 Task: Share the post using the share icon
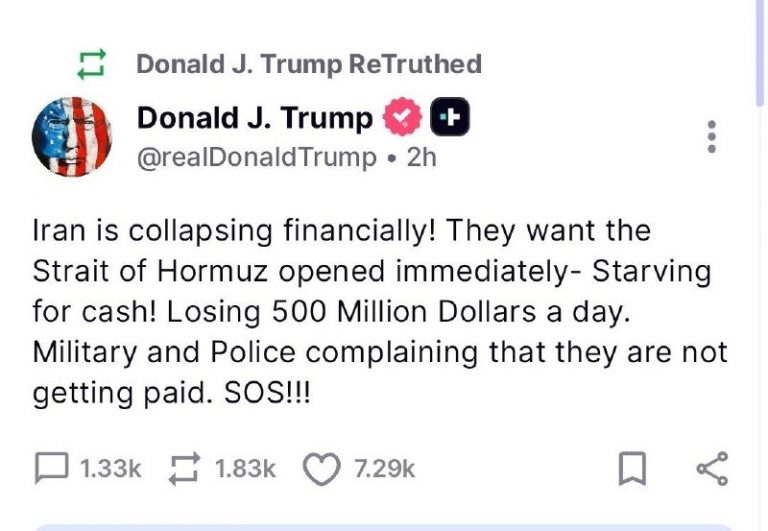click(711, 469)
